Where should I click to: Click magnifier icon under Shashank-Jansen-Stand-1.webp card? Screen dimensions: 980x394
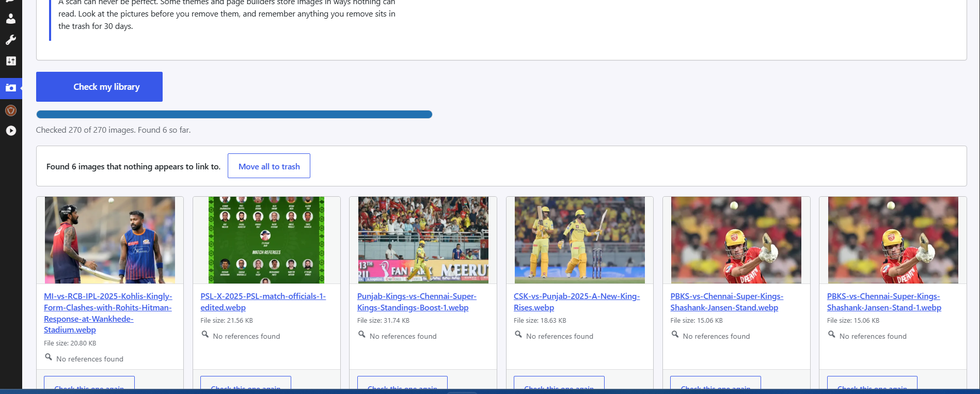pos(832,335)
